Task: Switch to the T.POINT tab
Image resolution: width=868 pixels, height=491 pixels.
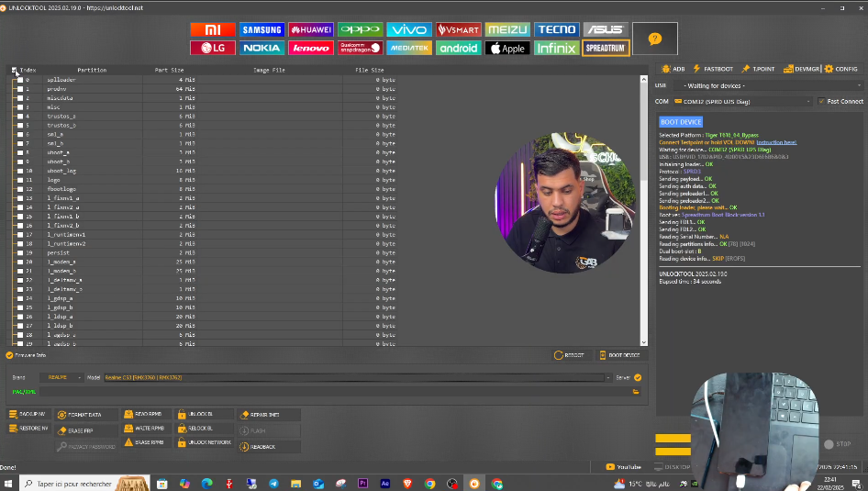Action: tap(758, 69)
